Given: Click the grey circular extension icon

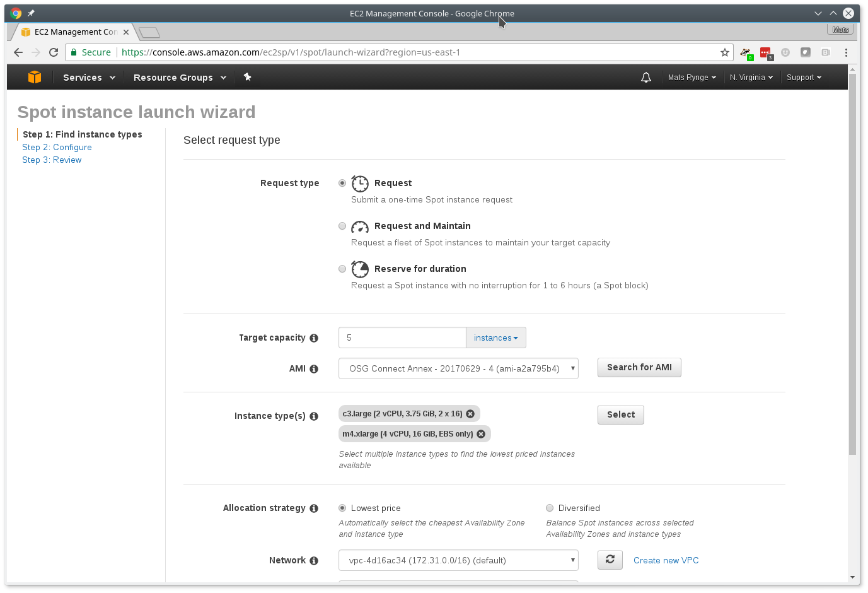Looking at the screenshot, I should click(x=785, y=52).
